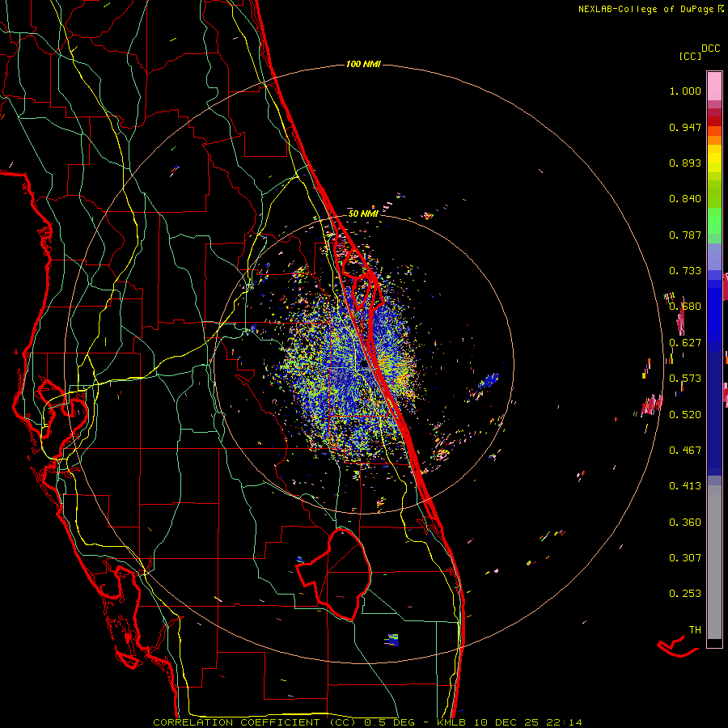Select the 0.520 legend value

pos(685,415)
